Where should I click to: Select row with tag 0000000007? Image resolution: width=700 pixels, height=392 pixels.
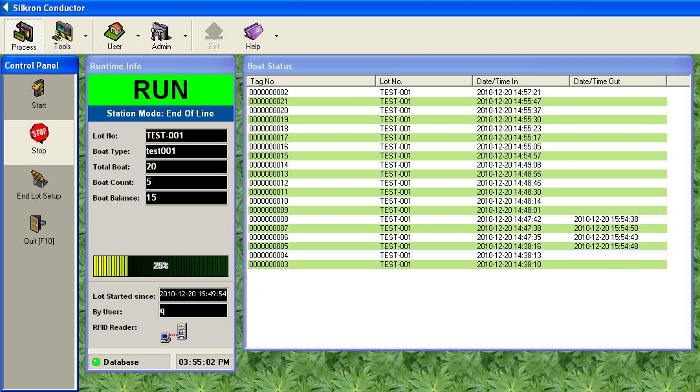click(x=457, y=228)
